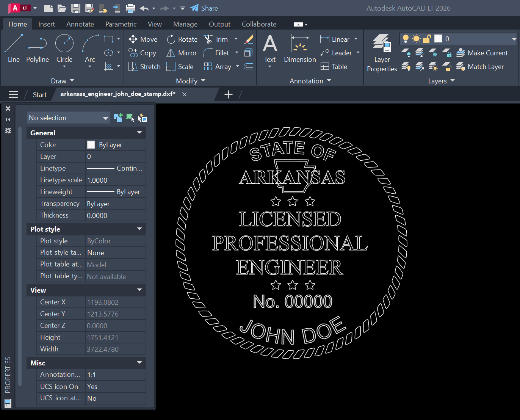Click the Linear dimension tool
Viewport: 520px width, 420px height.
click(335, 39)
